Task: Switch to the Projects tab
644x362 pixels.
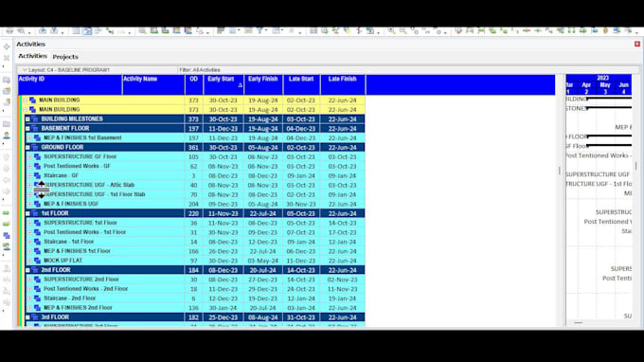Action: [x=65, y=57]
